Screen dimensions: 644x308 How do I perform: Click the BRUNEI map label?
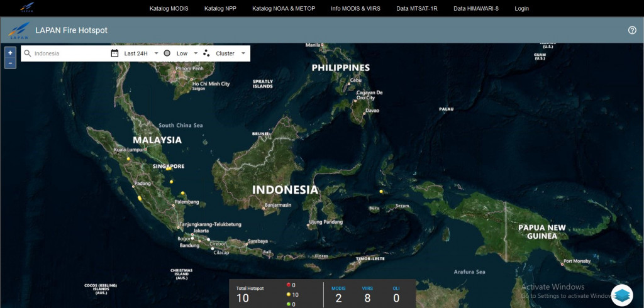260,134
